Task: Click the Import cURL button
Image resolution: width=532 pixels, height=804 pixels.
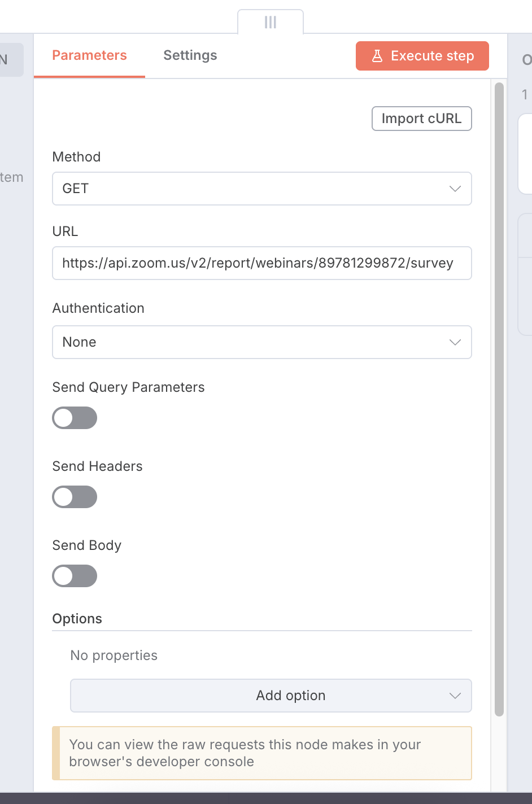Action: point(421,119)
